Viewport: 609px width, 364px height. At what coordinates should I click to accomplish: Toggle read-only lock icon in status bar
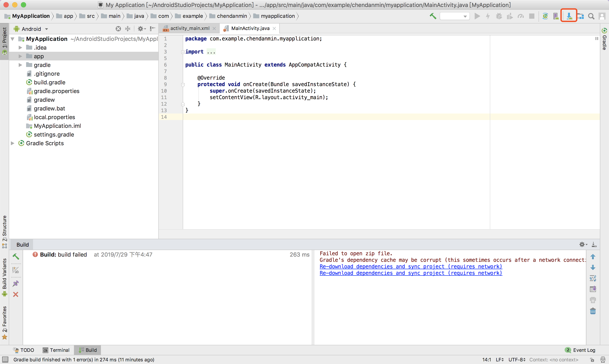[592, 360]
